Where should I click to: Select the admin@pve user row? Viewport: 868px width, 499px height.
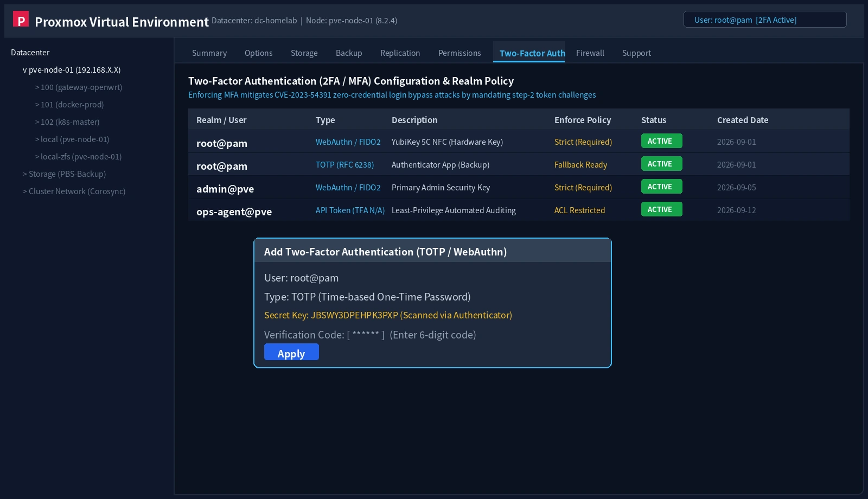(x=519, y=187)
